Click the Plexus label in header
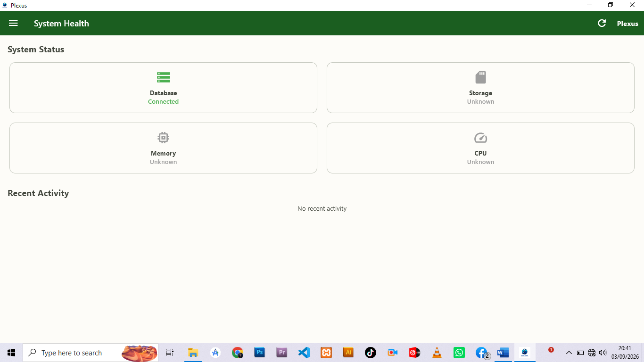The image size is (644, 362). pyautogui.click(x=627, y=24)
